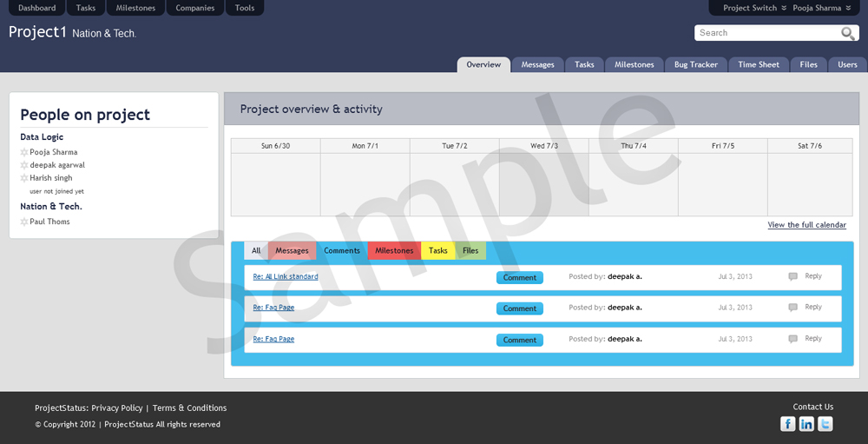Click the star icon beside deepak agarwal
The height and width of the screenshot is (444, 868).
(x=24, y=165)
